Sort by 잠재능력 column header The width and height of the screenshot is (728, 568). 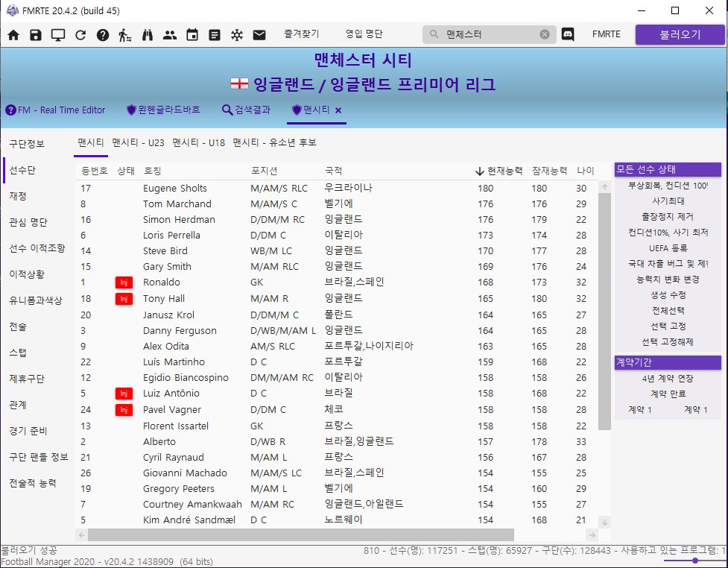[549, 171]
